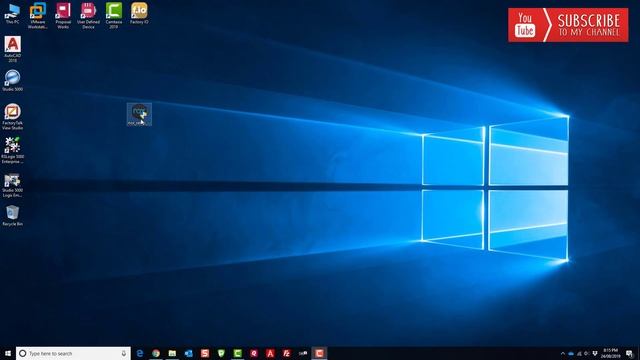Open the pink Q app in the taskbar
This screenshot has height=360, width=640.
pyautogui.click(x=254, y=353)
